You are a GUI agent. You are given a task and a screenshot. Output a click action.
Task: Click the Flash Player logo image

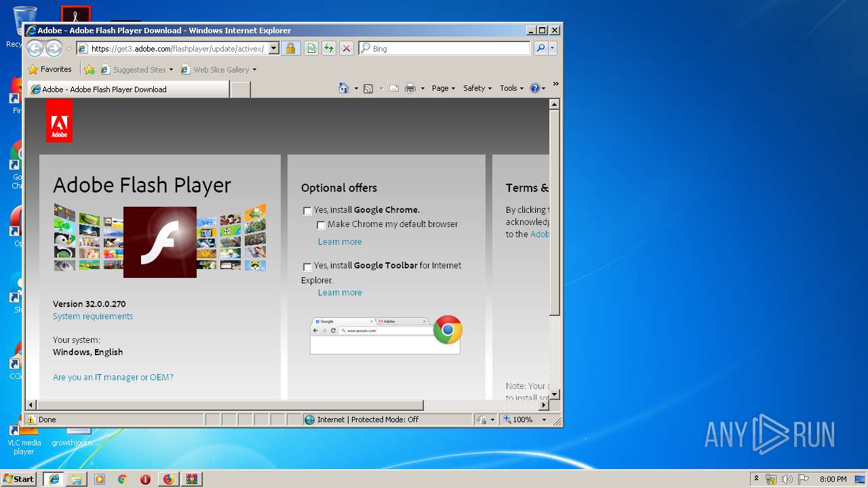point(160,243)
